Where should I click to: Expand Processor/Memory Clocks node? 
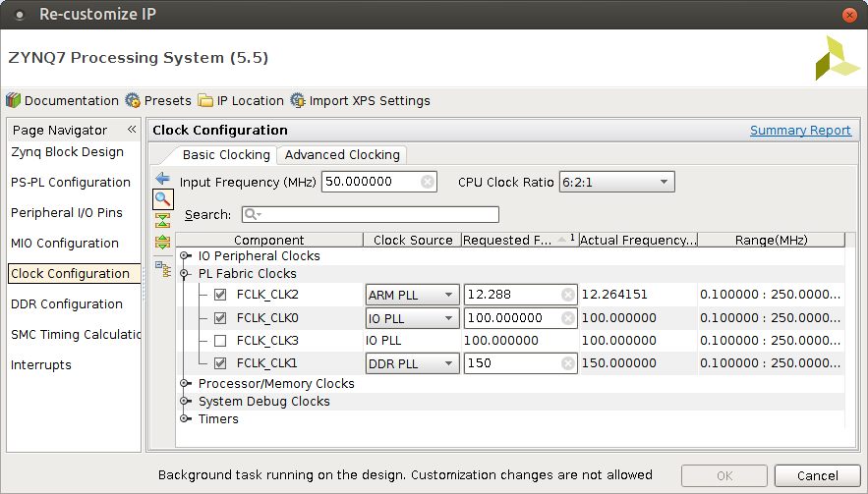(x=185, y=383)
